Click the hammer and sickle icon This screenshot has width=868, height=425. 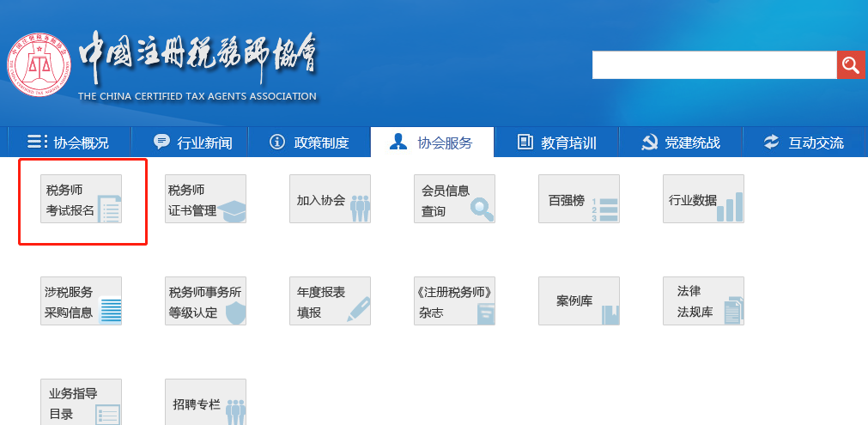pyautogui.click(x=649, y=143)
